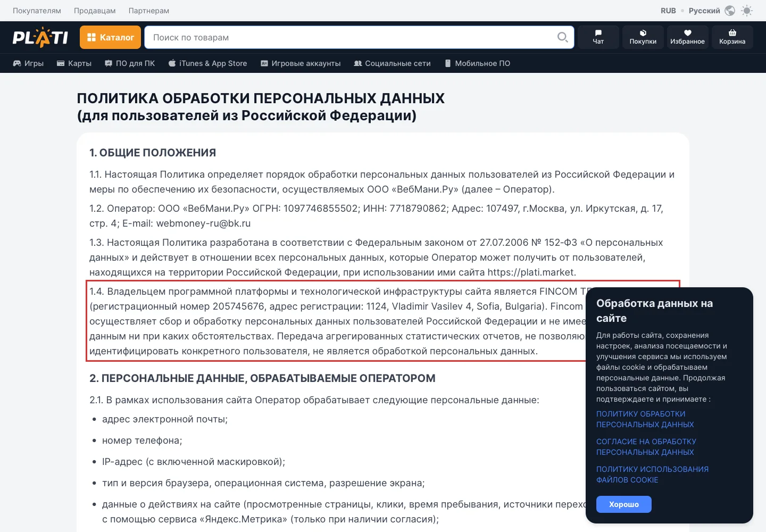Accept cookies with Хорошо button
The image size is (766, 532).
click(x=624, y=504)
